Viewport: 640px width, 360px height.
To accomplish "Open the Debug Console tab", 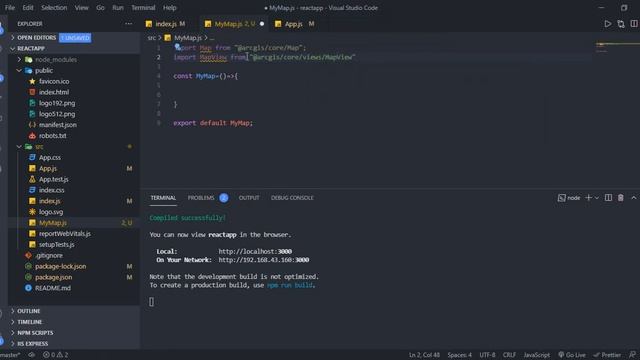I will point(292,198).
